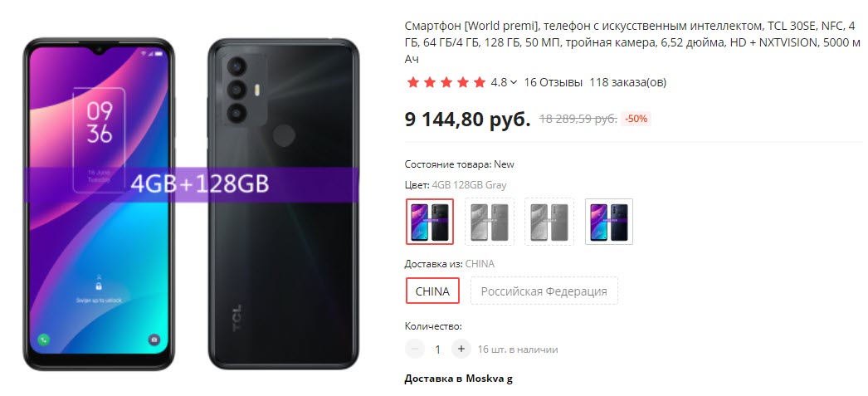Click the product title text TCL 30SE
Screen dimensions: 868x396
tap(792, 26)
